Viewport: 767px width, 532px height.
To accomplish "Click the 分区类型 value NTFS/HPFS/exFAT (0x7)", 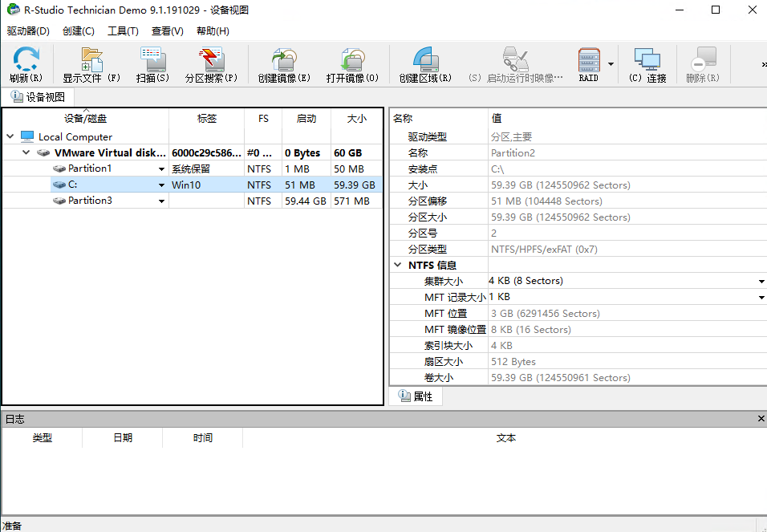I will [544, 249].
